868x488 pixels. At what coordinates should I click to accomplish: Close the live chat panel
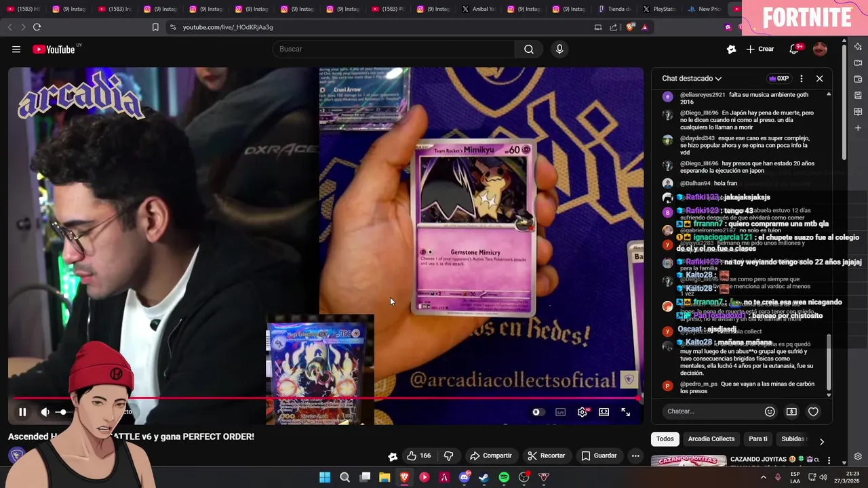tap(819, 79)
